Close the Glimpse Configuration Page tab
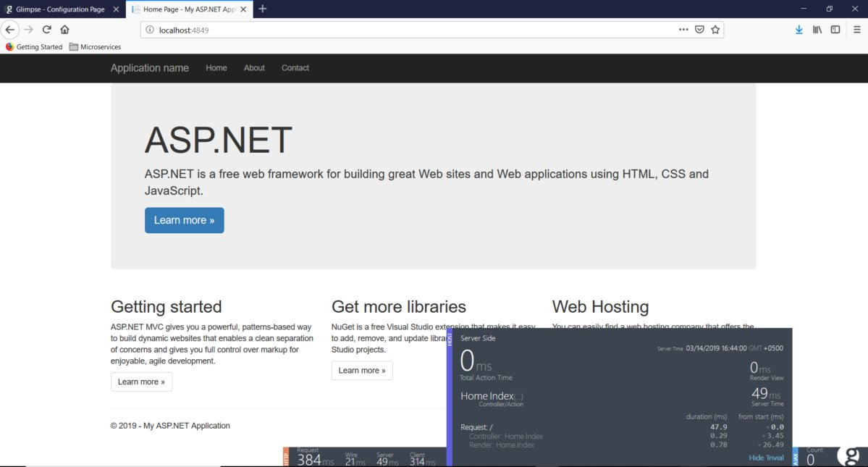868x467 pixels. [x=116, y=9]
